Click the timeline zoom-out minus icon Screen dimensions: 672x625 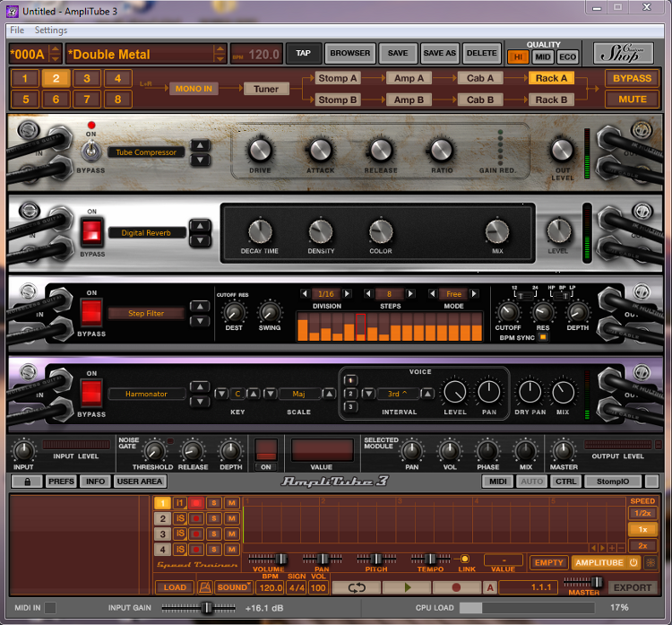[x=621, y=548]
